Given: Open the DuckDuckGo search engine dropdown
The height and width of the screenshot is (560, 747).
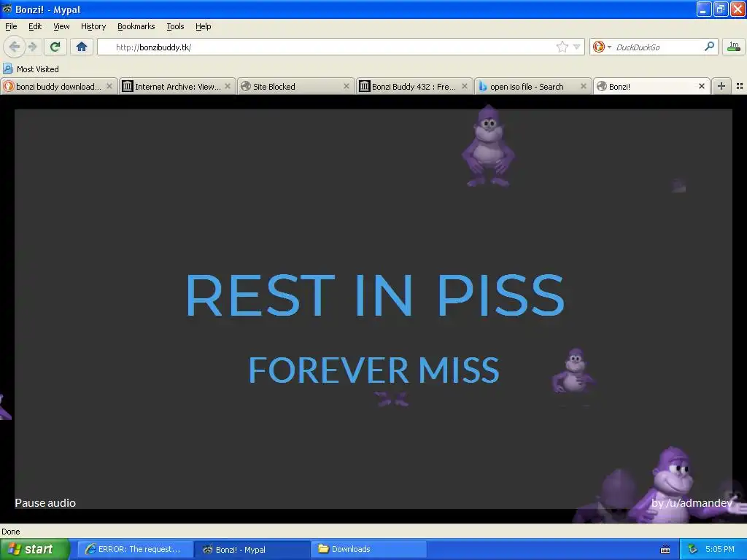Looking at the screenshot, I should (x=602, y=47).
